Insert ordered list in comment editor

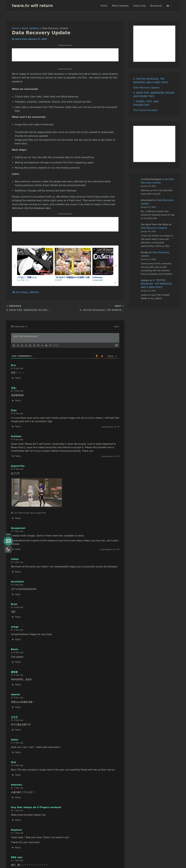pyautogui.click(x=30, y=345)
